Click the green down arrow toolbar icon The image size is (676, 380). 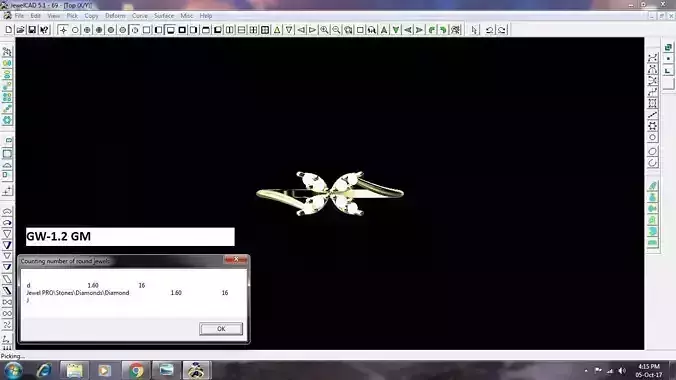click(x=396, y=30)
